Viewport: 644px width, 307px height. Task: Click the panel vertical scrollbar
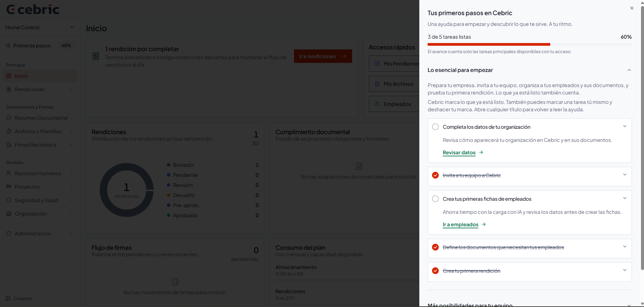[x=642, y=138]
